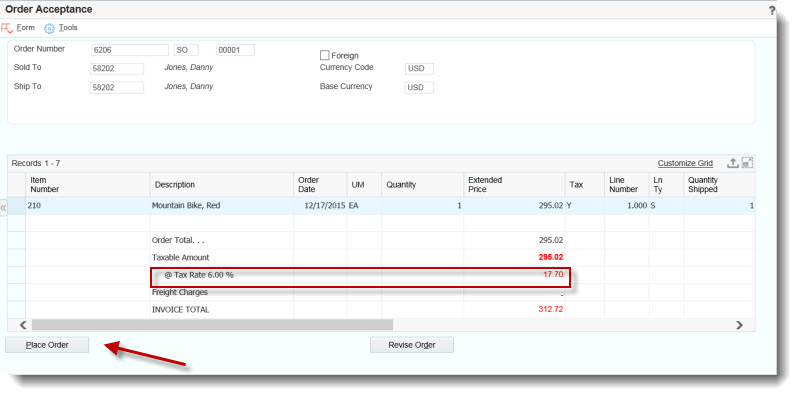Click the Description column header
This screenshot has height=398, width=800.
coord(222,185)
